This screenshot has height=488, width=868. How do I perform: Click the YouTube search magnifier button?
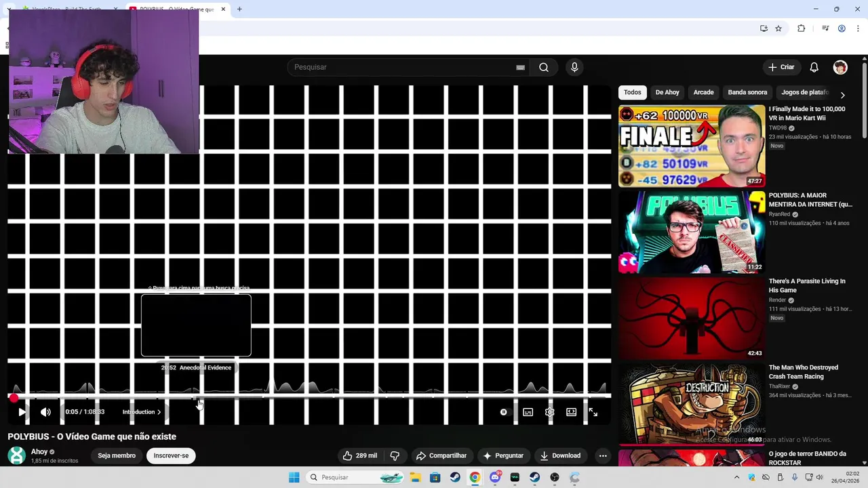coord(544,67)
